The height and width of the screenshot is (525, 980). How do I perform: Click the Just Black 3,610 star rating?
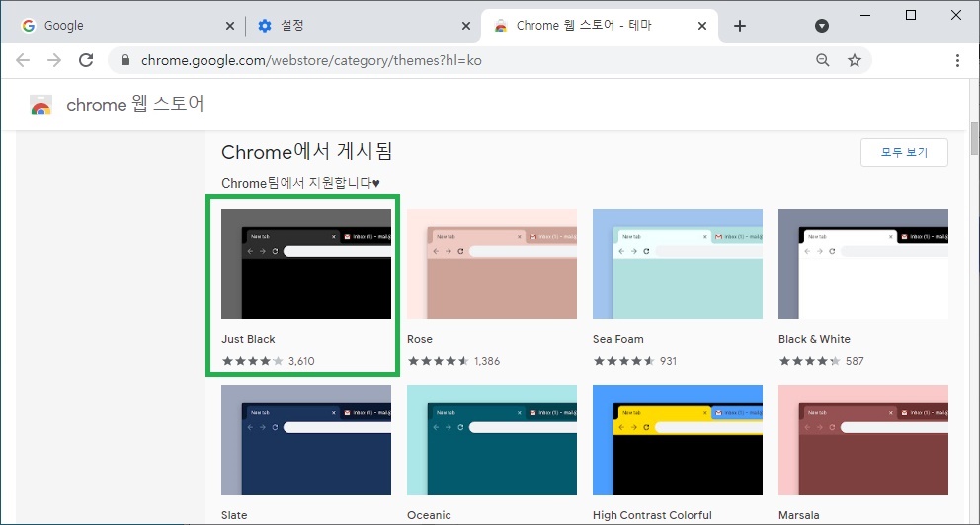pos(268,361)
